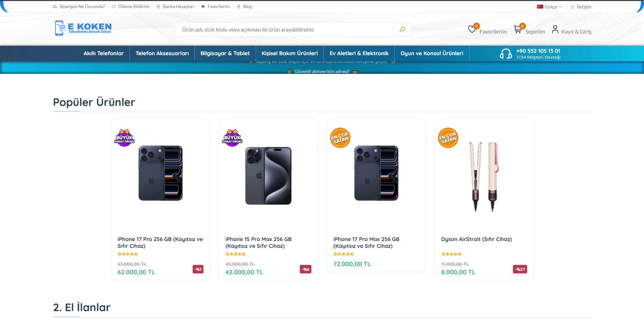Open favorites via the heart icon
Viewport: 644px width, 323px height.
click(472, 29)
